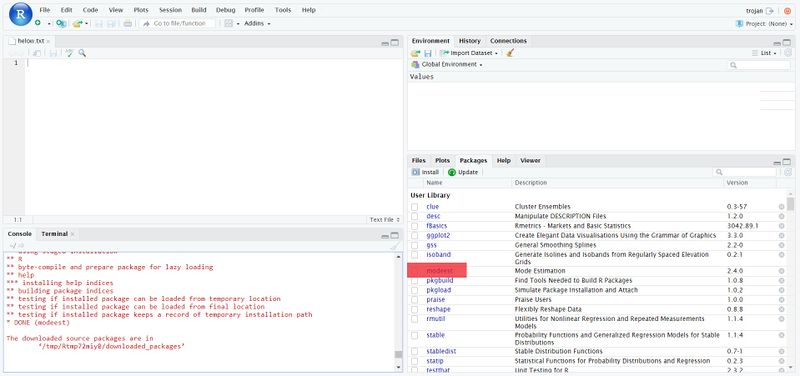Check the praise package checkbox

415,300
